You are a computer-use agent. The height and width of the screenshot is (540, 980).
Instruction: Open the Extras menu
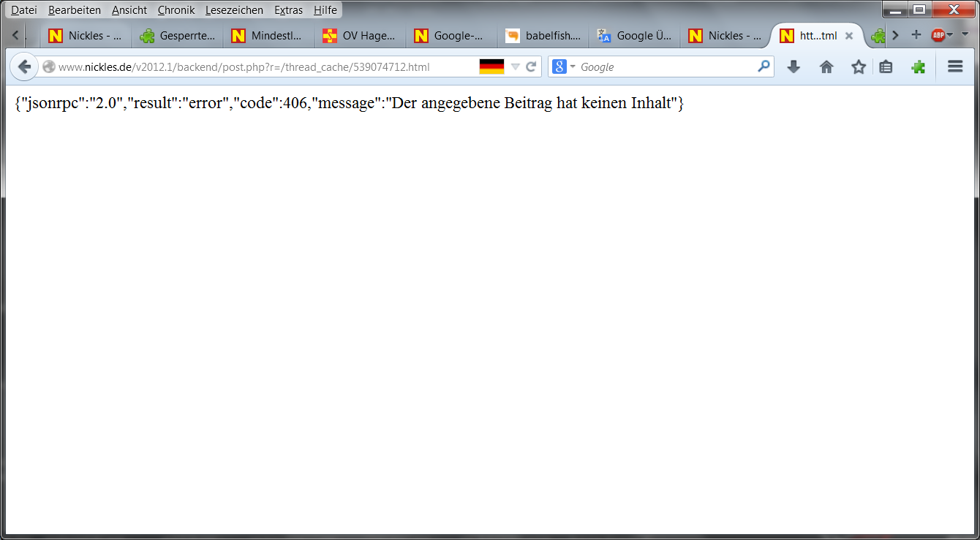(288, 10)
